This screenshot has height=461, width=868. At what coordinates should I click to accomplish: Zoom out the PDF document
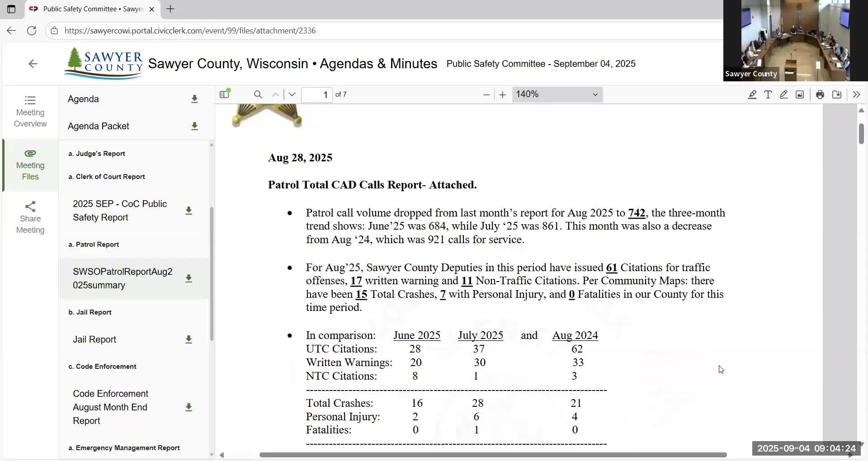click(x=486, y=94)
